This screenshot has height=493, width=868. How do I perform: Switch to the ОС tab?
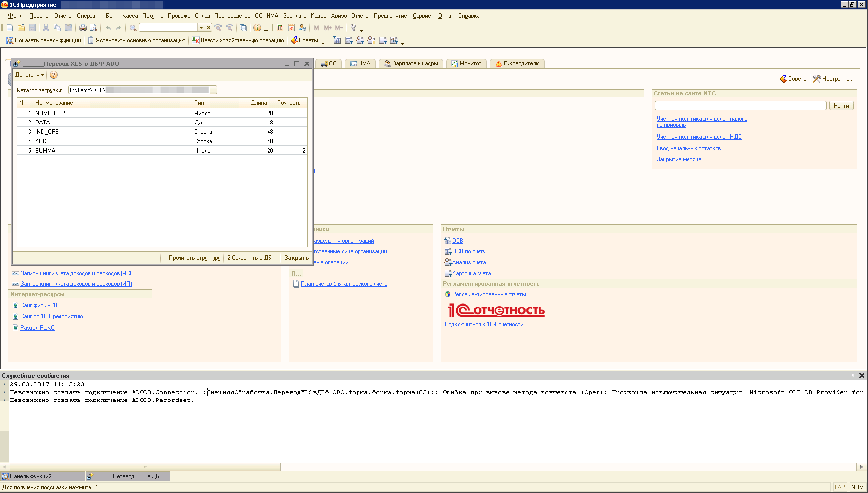328,63
